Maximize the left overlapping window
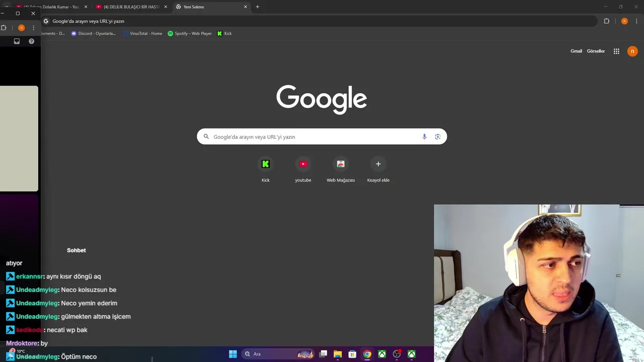This screenshot has height=362, width=644. pos(18,14)
